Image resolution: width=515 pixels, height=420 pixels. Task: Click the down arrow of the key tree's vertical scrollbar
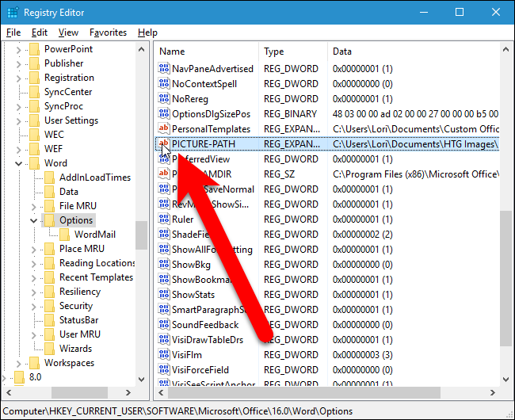pos(142,379)
